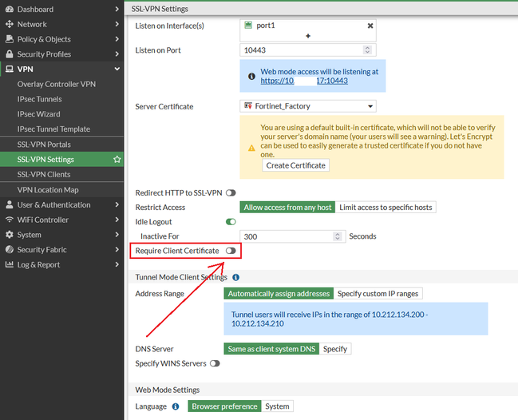Select System language option

pos(277,406)
